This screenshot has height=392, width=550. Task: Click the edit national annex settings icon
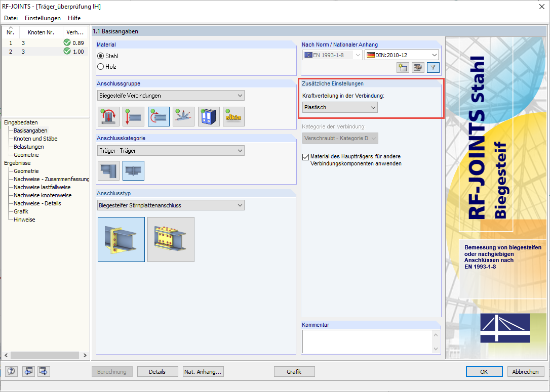tap(418, 67)
